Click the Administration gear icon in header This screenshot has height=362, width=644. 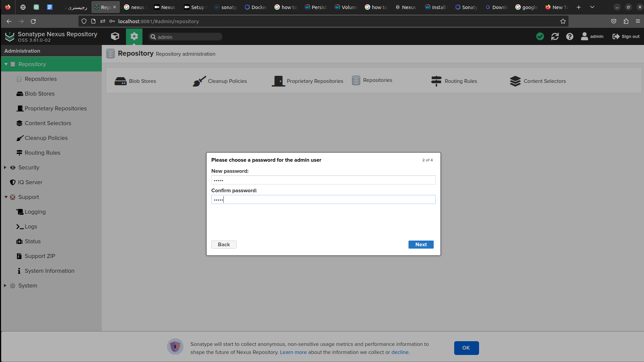[134, 36]
